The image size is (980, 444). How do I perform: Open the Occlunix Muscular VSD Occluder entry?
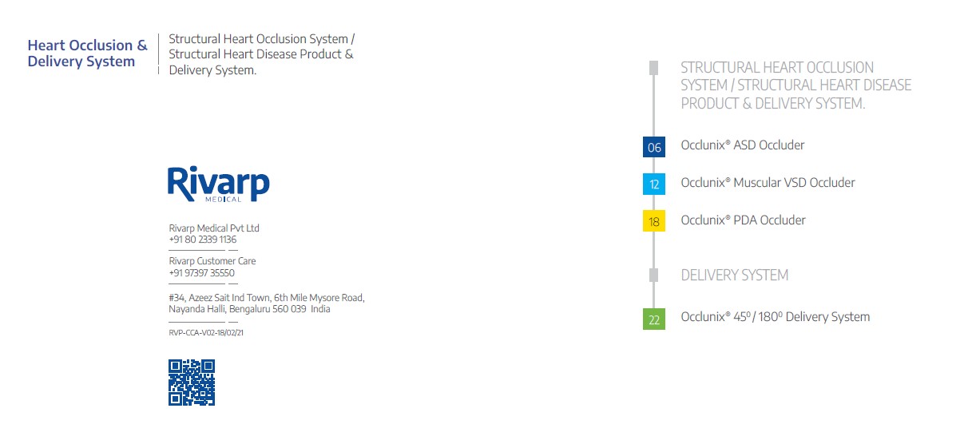pyautogui.click(x=768, y=183)
